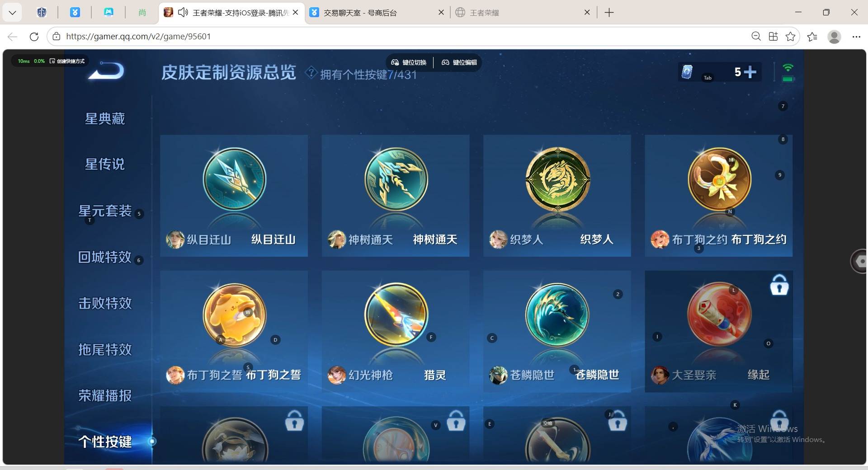Open the 击败特效 category
The height and width of the screenshot is (470, 868).
tap(105, 303)
